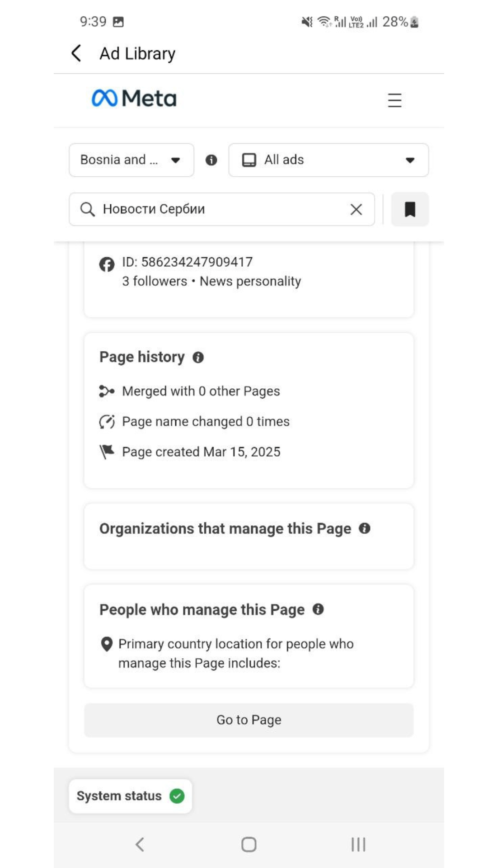
Task: Open the Android recent apps button
Action: click(358, 844)
